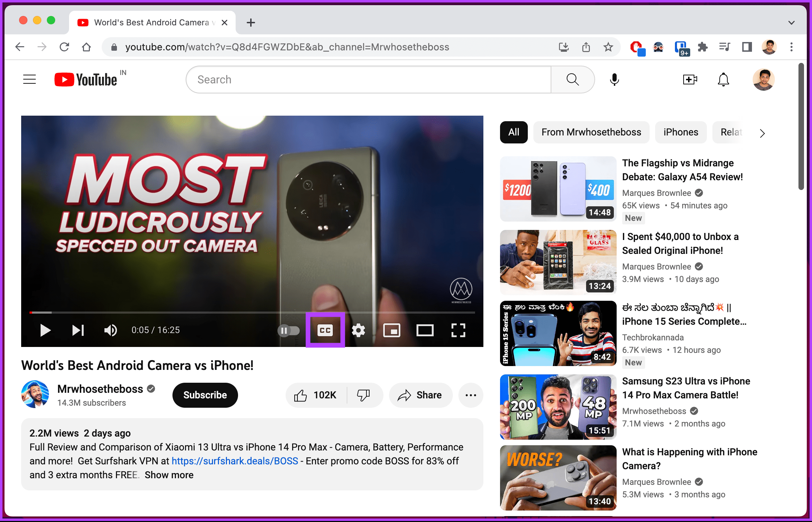This screenshot has height=522, width=812.
Task: Expand the tab search chevron
Action: tap(792, 23)
